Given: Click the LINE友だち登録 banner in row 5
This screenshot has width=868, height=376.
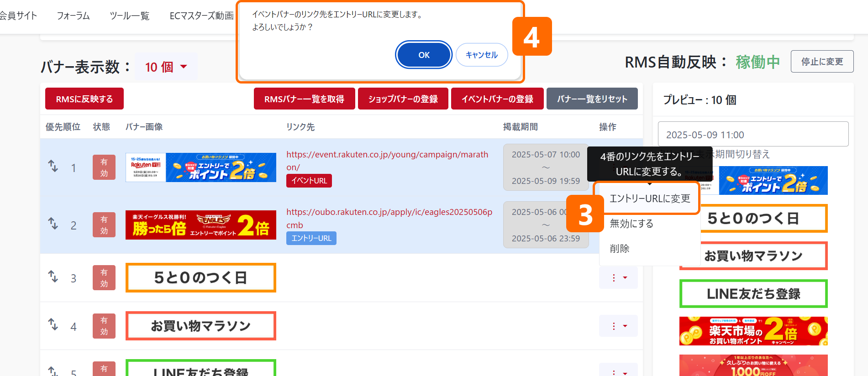Looking at the screenshot, I should 201,368.
